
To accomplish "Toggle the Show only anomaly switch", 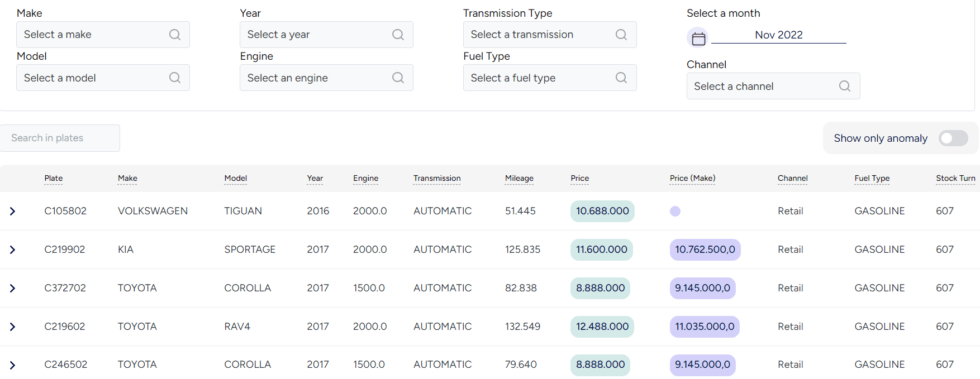I will click(953, 138).
